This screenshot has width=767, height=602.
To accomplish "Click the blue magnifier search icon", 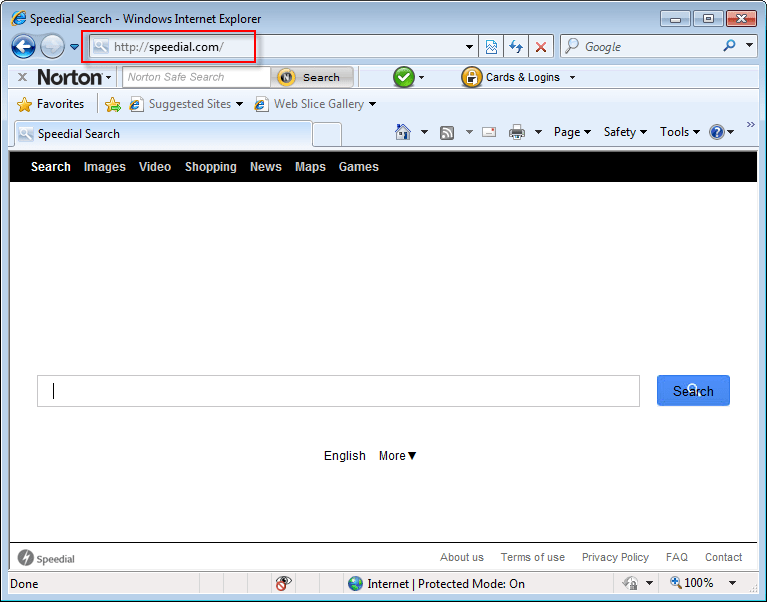I will tap(729, 46).
